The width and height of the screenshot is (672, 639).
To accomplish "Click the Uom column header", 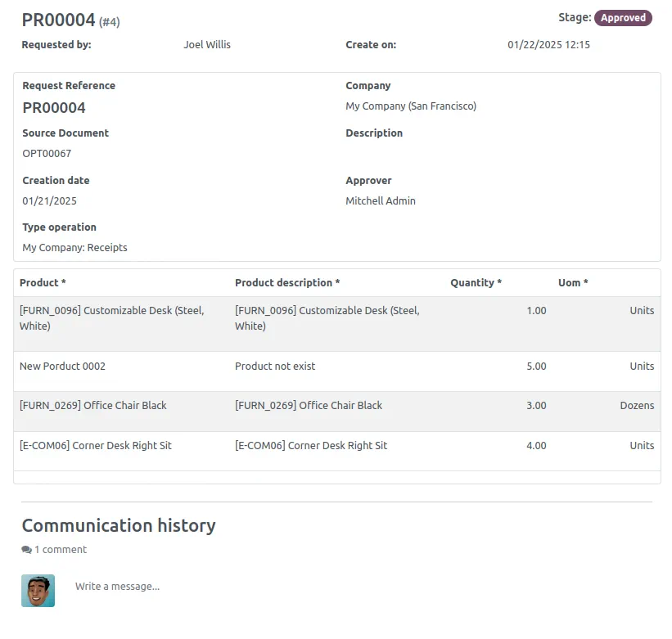I will pos(572,282).
